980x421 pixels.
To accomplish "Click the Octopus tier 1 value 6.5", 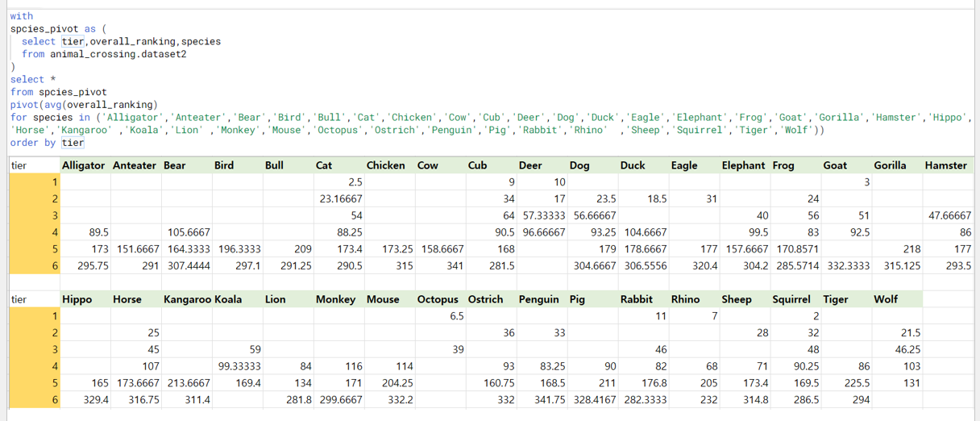I will click(x=456, y=316).
